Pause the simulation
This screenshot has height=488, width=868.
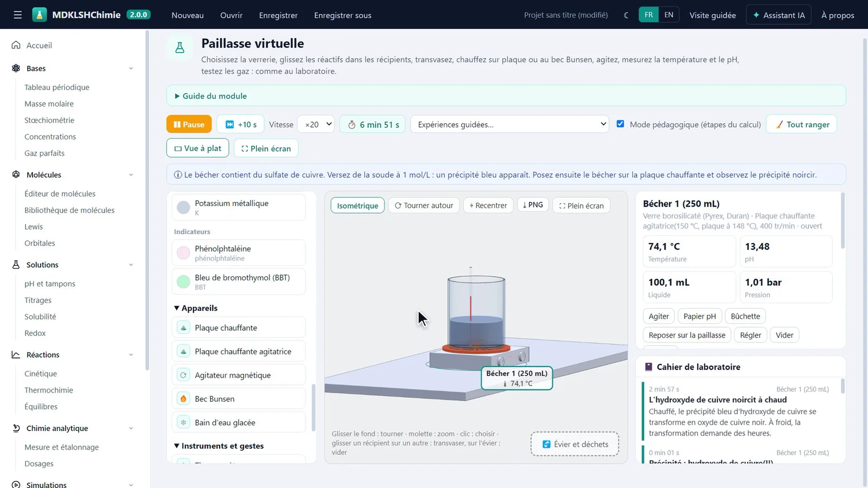click(x=189, y=124)
